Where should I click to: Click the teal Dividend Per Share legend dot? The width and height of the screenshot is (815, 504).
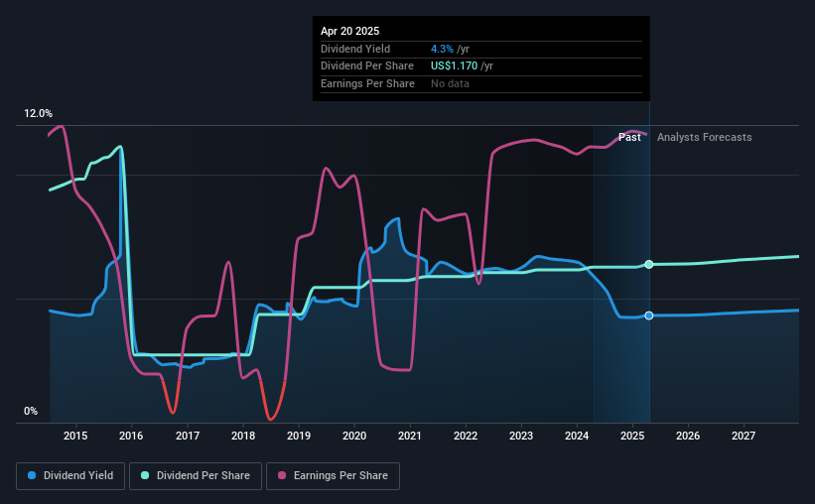145,475
